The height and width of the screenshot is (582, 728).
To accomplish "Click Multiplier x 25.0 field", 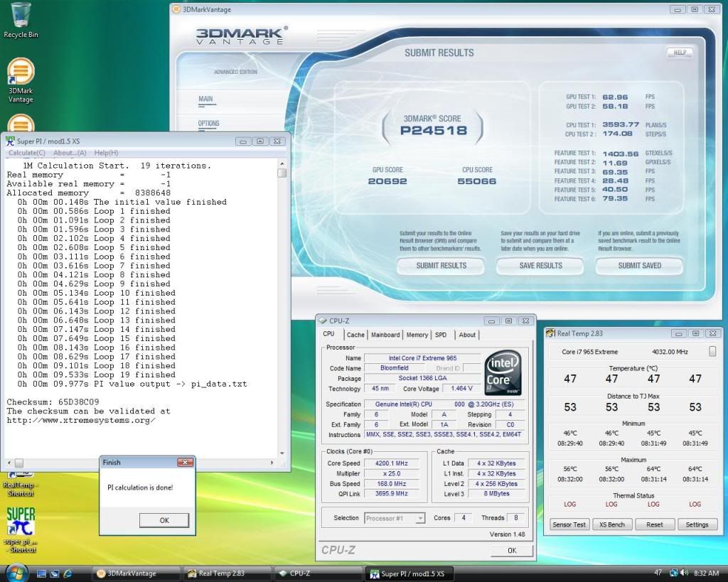I will click(x=392, y=473).
